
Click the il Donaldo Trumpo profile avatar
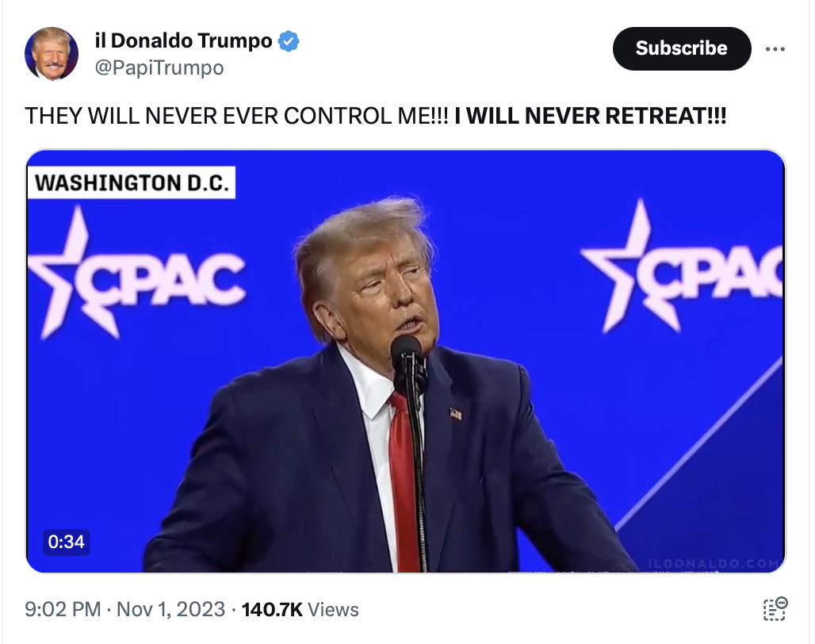point(52,54)
